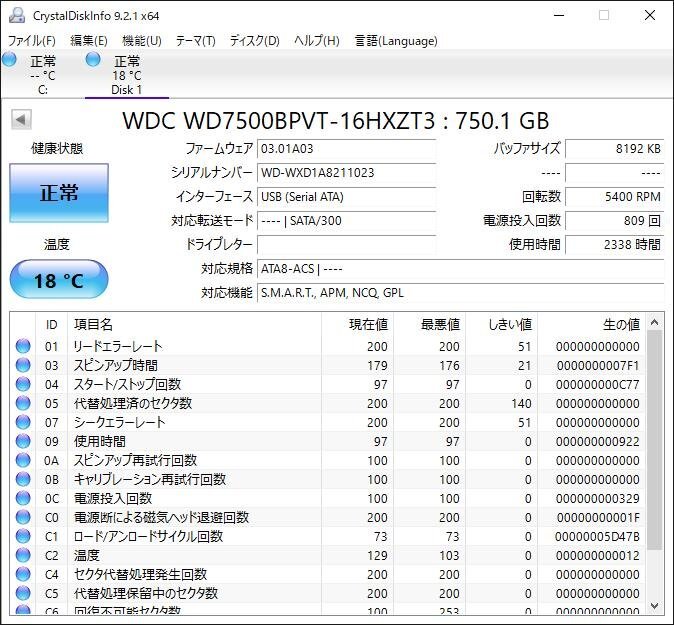Open the ヘルプ(H) menu
This screenshot has width=674, height=625.
[317, 41]
